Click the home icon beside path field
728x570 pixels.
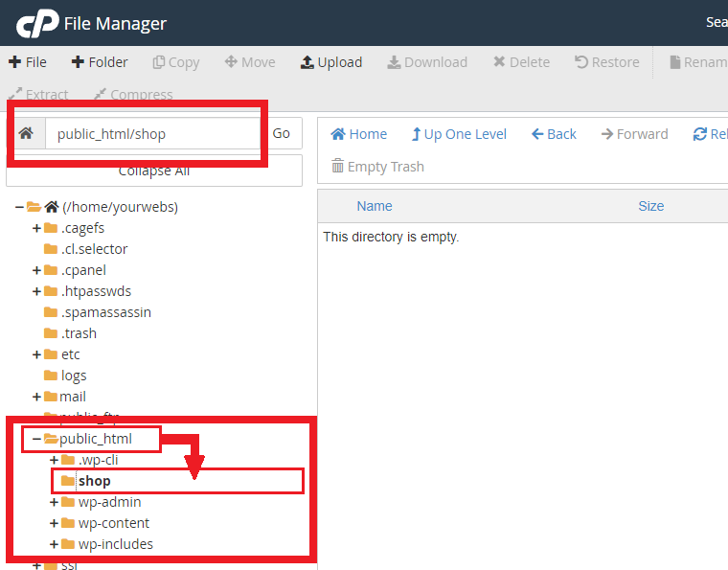[x=26, y=133]
